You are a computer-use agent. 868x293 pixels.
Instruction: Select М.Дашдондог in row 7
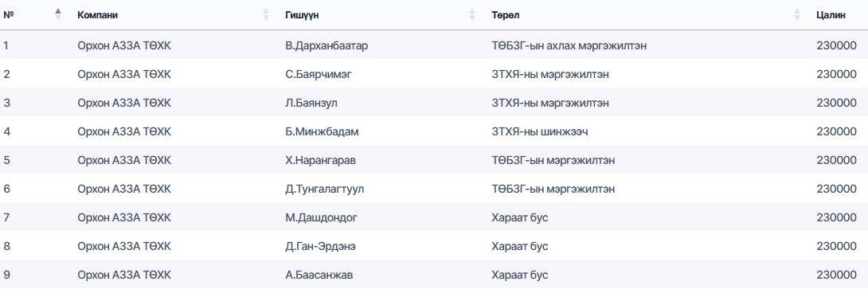[321, 217]
